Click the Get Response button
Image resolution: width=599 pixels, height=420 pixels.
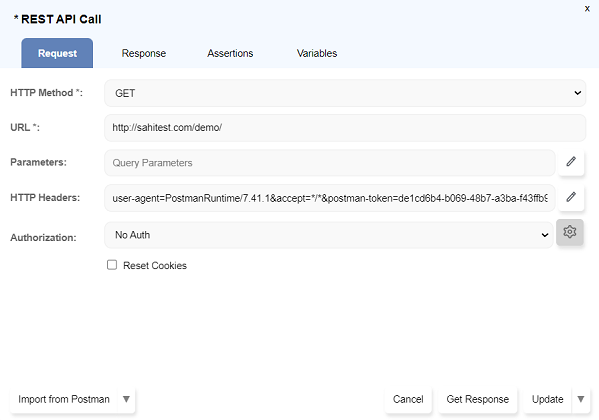[478, 399]
